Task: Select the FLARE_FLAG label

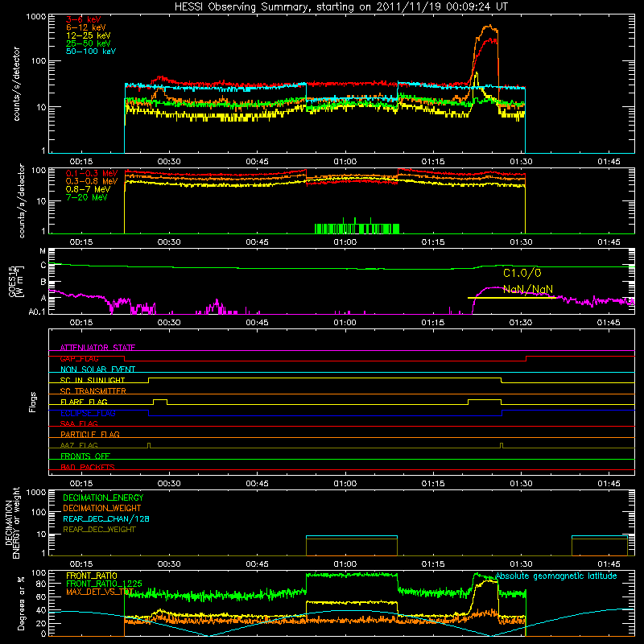Action: point(84,402)
